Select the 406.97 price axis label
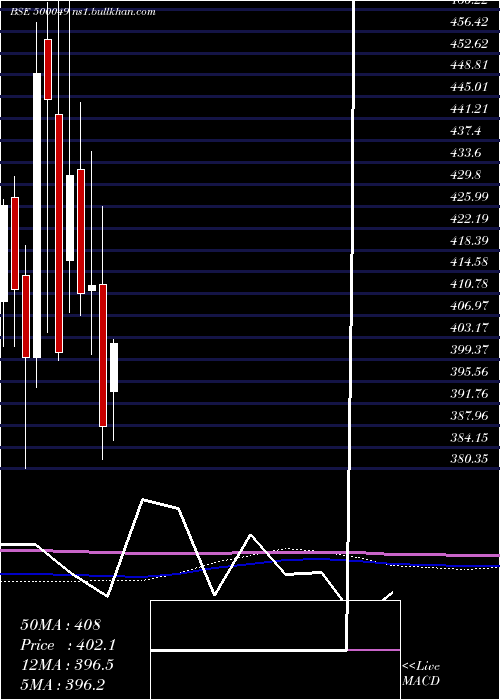The height and width of the screenshot is (700, 500). pos(469,306)
